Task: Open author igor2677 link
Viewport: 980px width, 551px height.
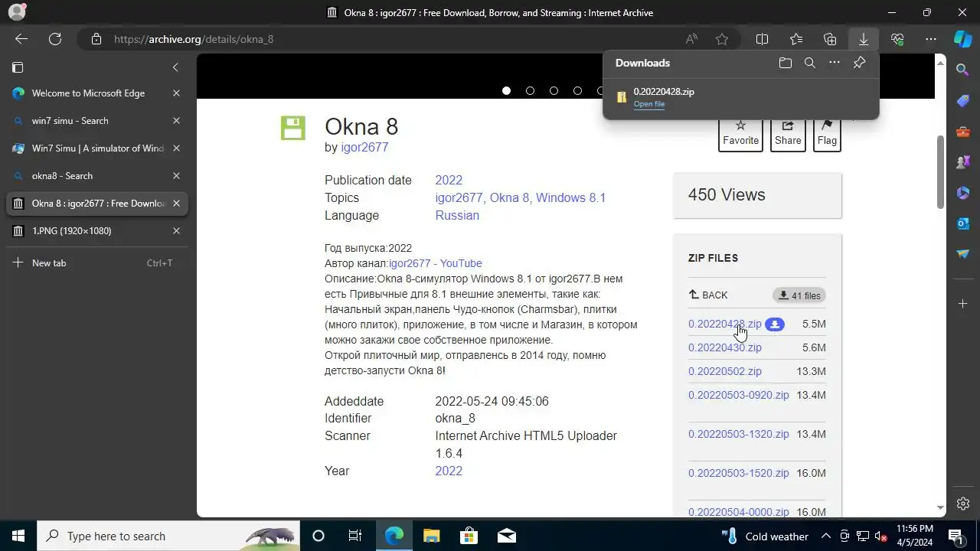Action: [364, 148]
